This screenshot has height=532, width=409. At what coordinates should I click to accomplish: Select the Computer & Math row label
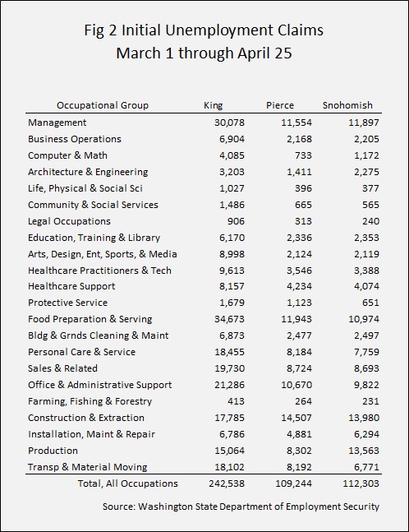point(67,155)
